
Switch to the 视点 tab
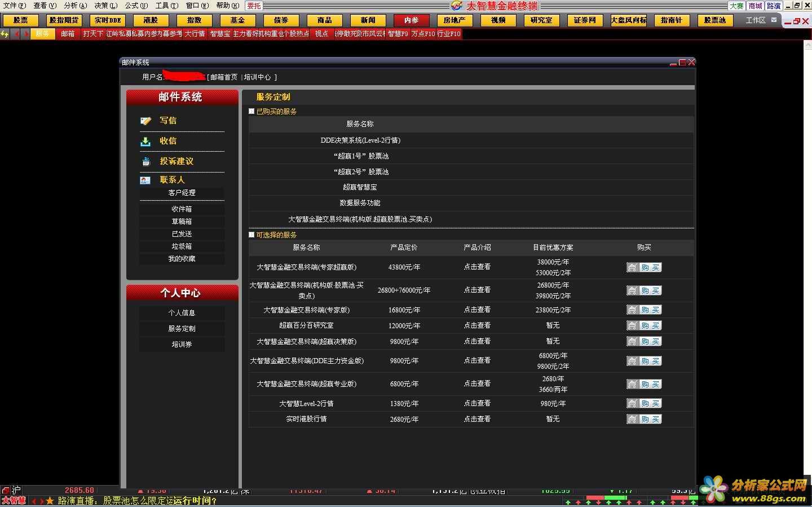[x=321, y=34]
